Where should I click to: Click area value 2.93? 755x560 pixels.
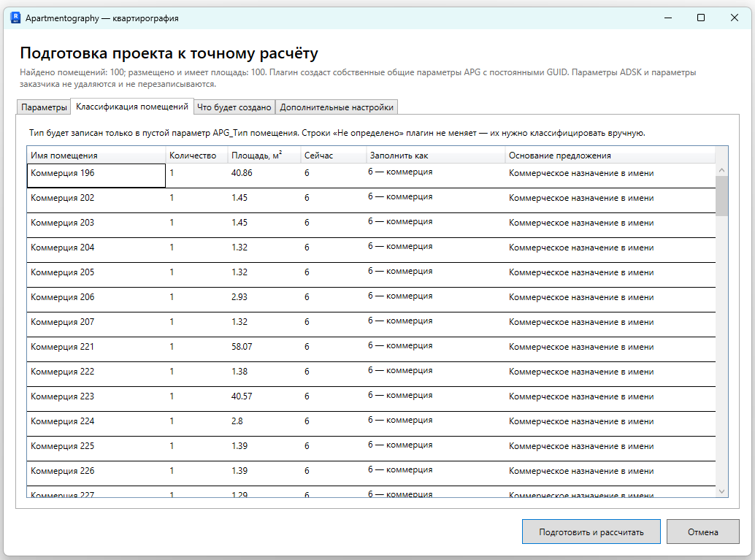click(x=239, y=297)
